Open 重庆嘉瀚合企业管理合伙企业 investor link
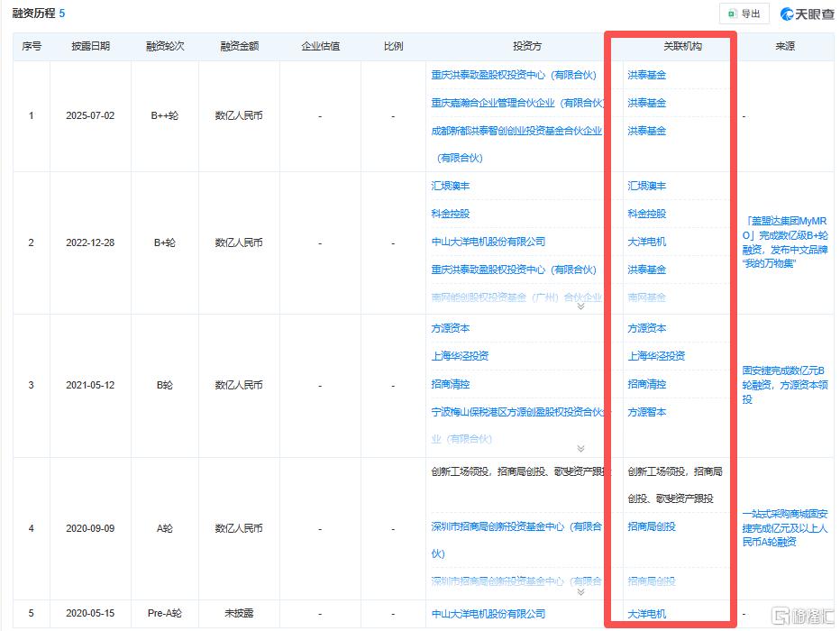The width and height of the screenshot is (840, 631). [x=517, y=103]
